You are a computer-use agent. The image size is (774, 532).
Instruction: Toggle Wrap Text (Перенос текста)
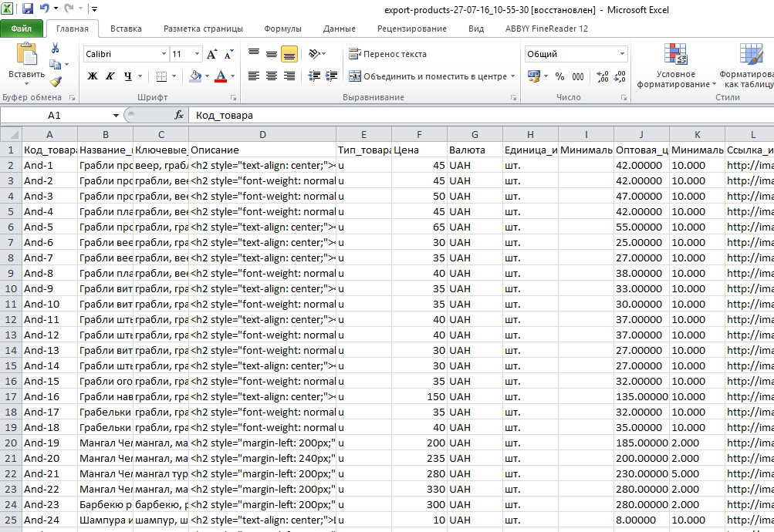pos(387,54)
